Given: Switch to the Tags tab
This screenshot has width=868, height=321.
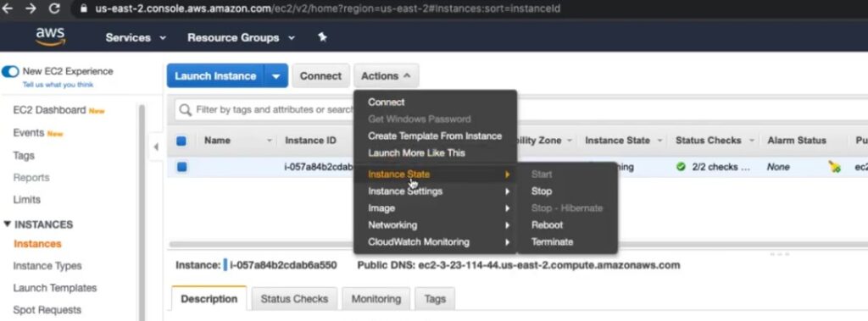Looking at the screenshot, I should pyautogui.click(x=435, y=299).
